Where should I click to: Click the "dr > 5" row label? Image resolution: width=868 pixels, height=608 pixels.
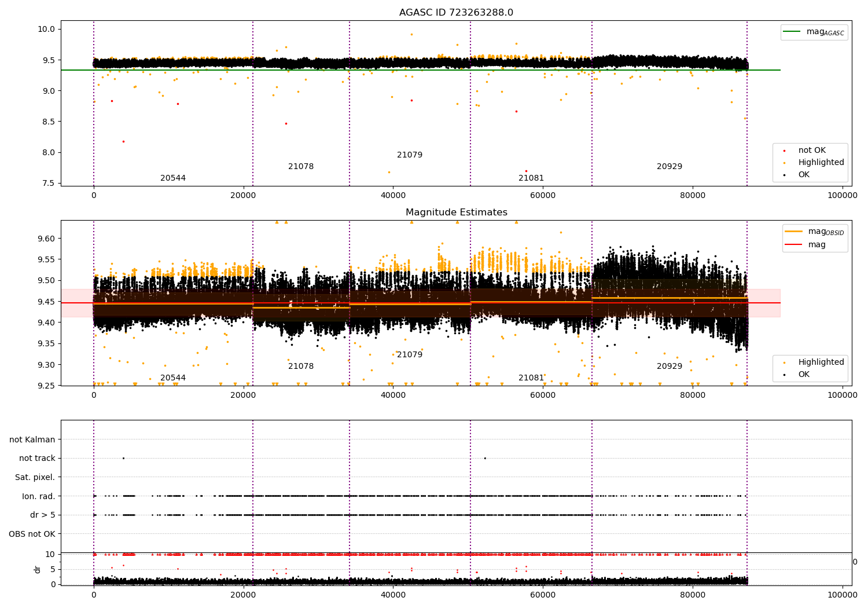[43, 515]
